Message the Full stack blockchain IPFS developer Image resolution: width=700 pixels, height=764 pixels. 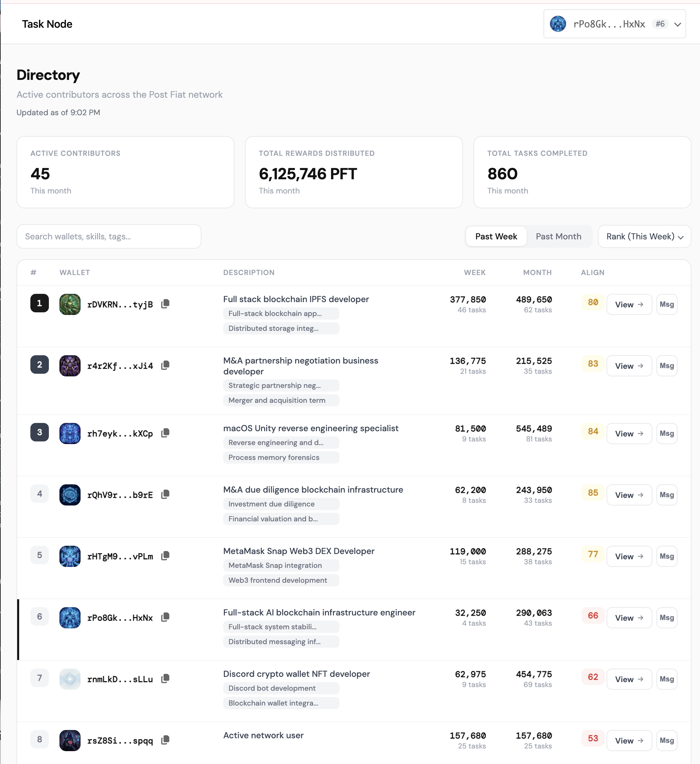[x=667, y=304]
